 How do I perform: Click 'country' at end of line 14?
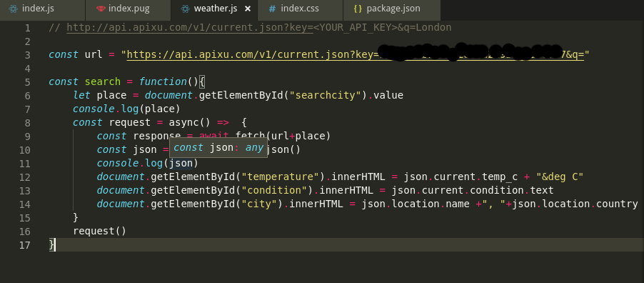[618, 204]
